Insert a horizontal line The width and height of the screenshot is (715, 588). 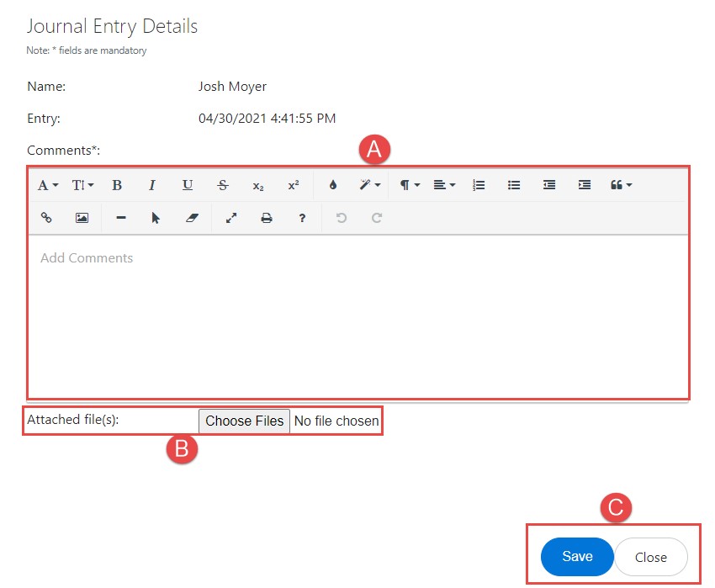(x=121, y=218)
